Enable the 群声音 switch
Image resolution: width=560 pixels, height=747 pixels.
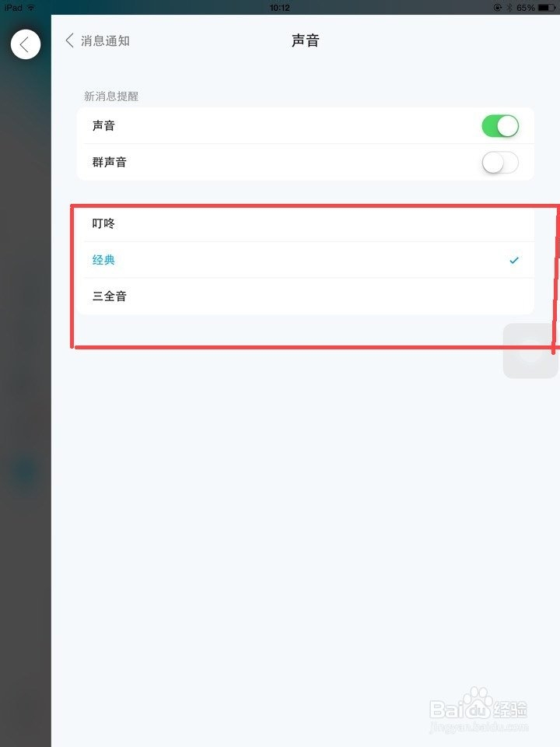click(x=500, y=163)
